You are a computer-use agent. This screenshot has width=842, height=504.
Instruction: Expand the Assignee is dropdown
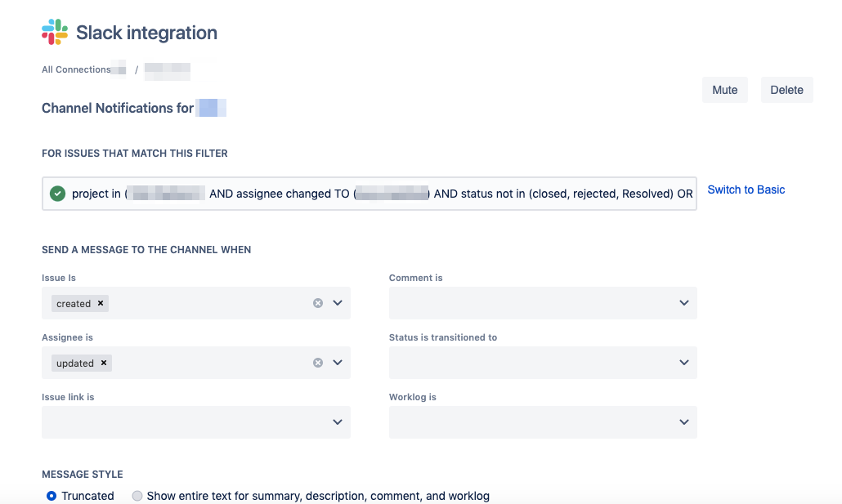(338, 363)
